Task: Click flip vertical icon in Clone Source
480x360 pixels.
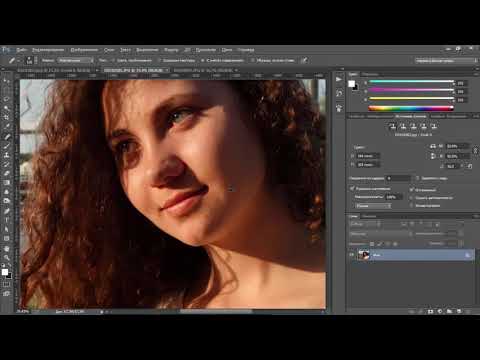Action: point(433,156)
